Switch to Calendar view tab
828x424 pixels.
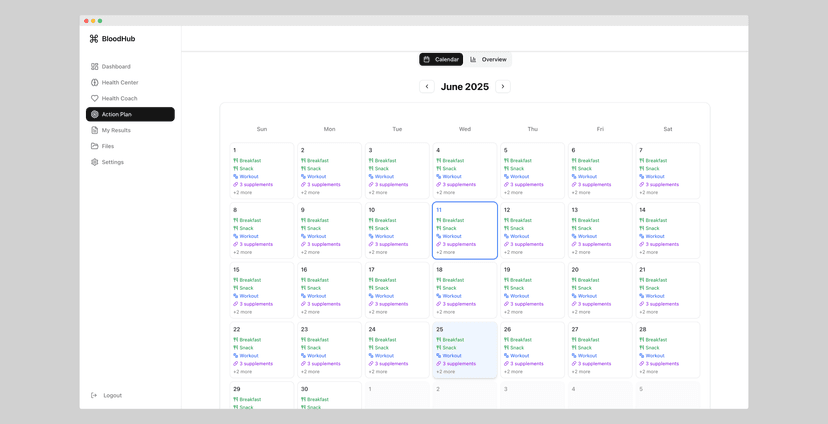tap(441, 59)
